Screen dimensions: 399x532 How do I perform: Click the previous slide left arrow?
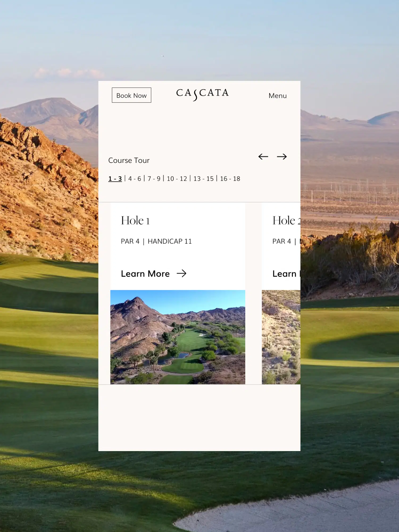pyautogui.click(x=263, y=157)
